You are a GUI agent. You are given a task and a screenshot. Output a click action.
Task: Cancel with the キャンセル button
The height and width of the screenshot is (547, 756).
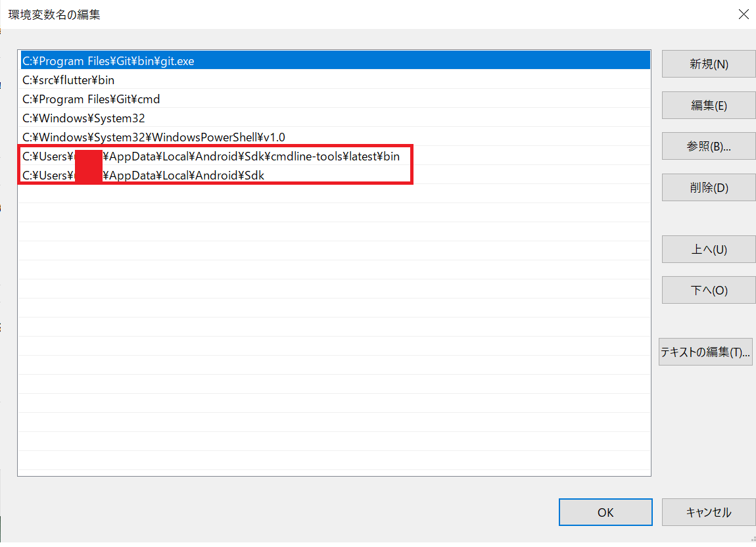pos(708,512)
